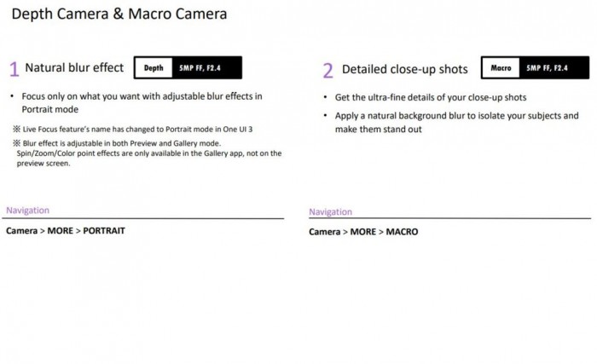Select the purple number 1 marker
Image resolution: width=597 pixels, height=364 pixels.
[14, 70]
